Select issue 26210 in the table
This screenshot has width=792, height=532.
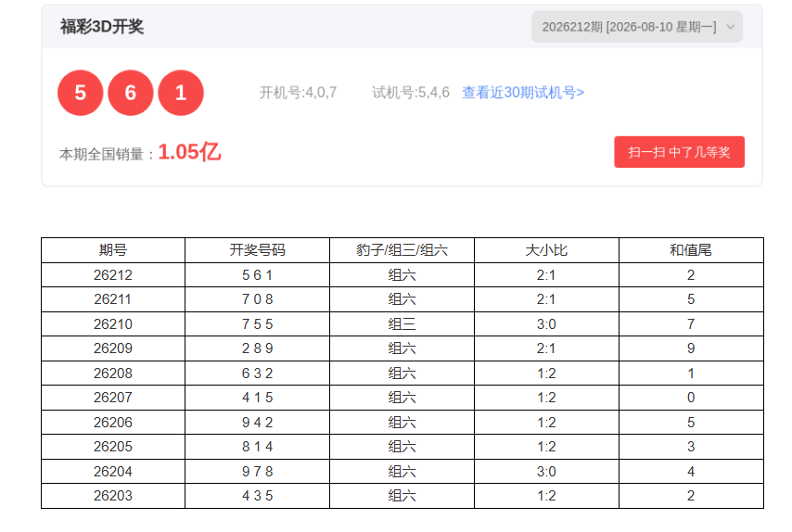(113, 324)
